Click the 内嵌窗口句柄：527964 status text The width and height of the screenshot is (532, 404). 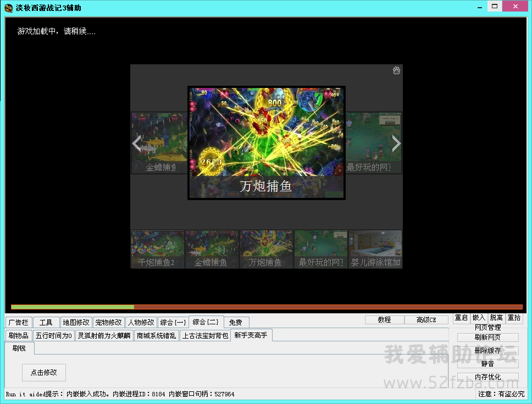[202, 394]
